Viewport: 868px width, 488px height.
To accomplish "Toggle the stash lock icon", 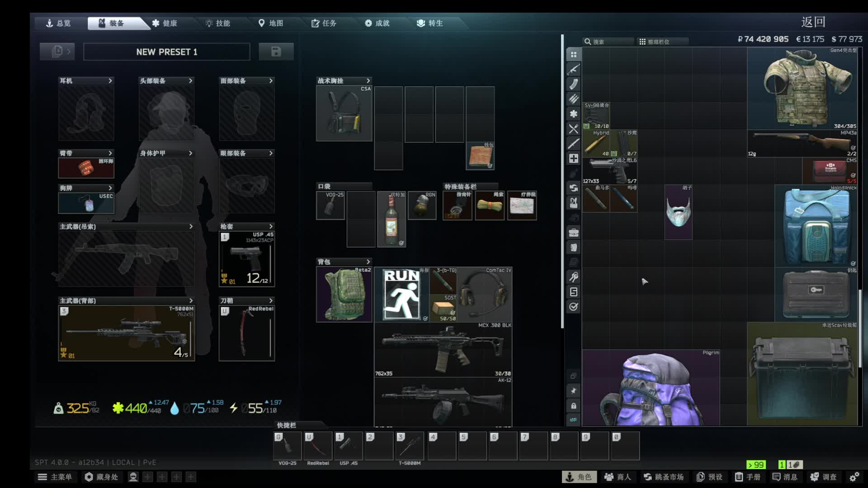I will (x=573, y=406).
